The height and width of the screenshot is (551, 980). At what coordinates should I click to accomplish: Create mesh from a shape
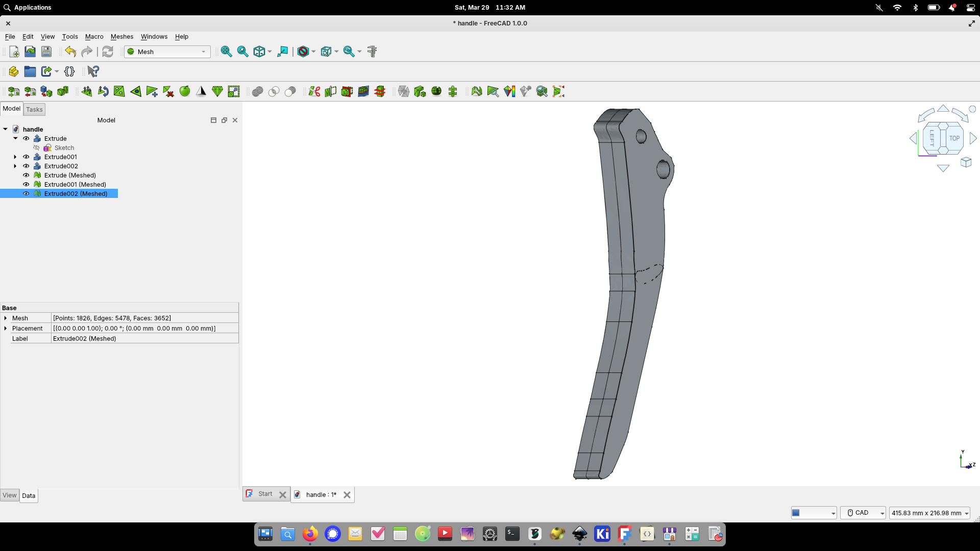(46, 91)
